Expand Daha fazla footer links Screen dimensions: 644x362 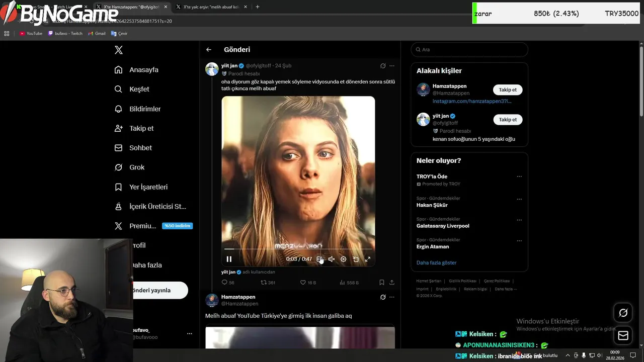coord(506,289)
